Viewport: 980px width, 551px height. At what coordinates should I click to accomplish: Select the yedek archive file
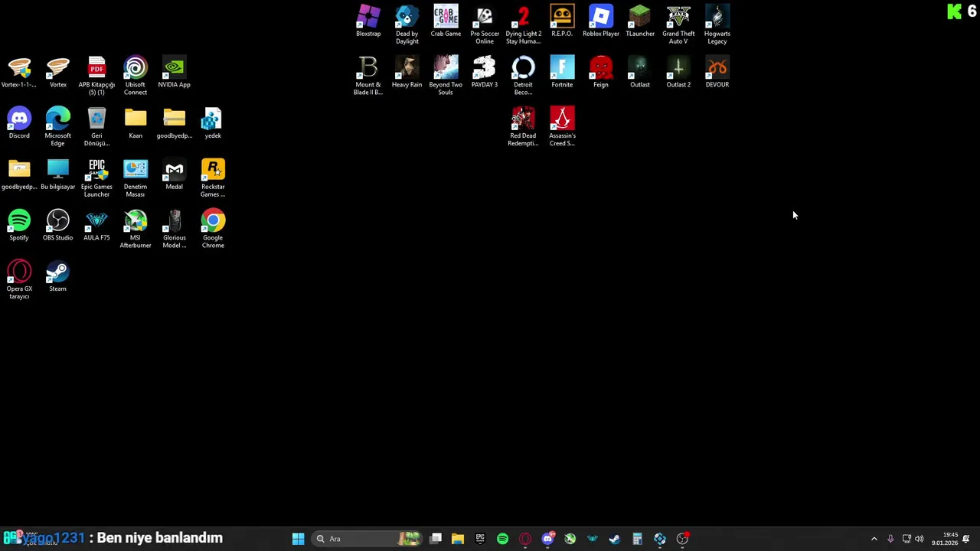point(213,123)
